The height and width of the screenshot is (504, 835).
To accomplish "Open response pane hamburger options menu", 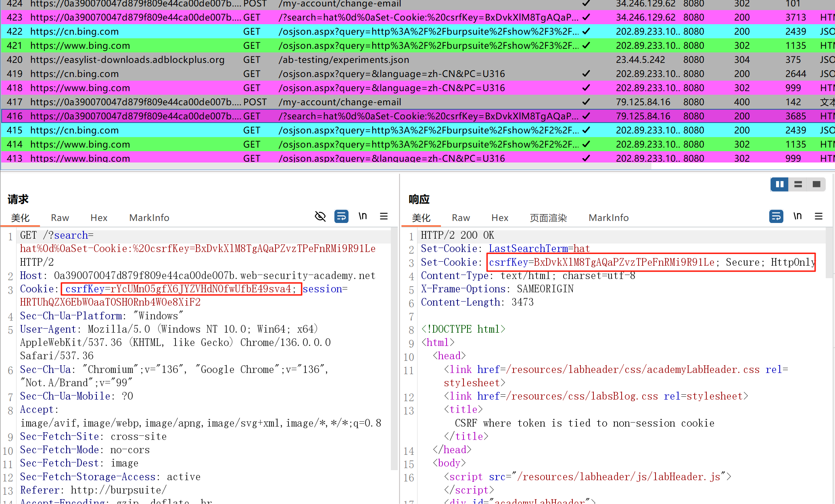I will coord(818,217).
